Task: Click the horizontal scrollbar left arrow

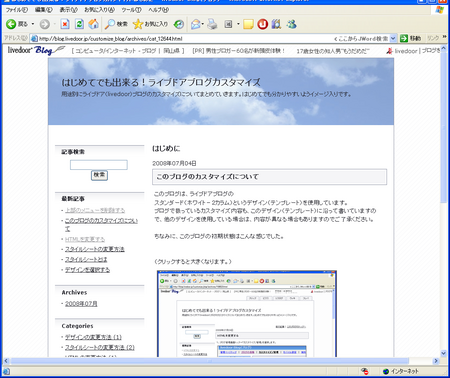Action: click(x=6, y=361)
